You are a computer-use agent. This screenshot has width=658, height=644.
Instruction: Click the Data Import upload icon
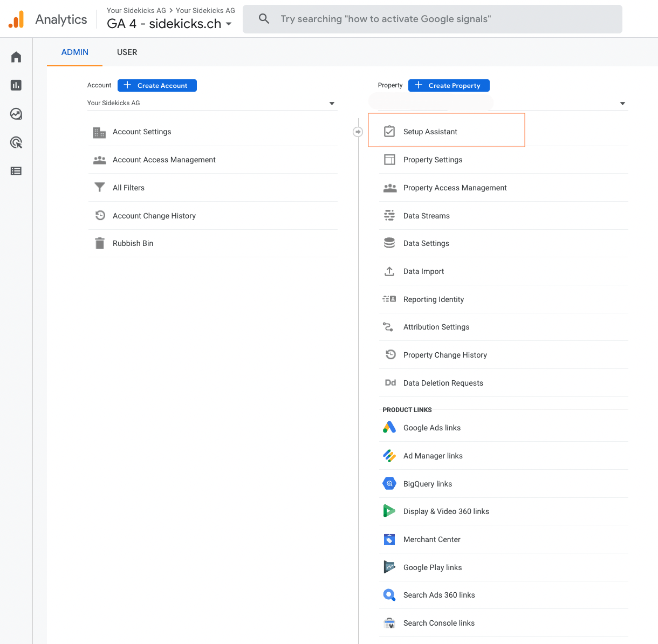(x=389, y=271)
